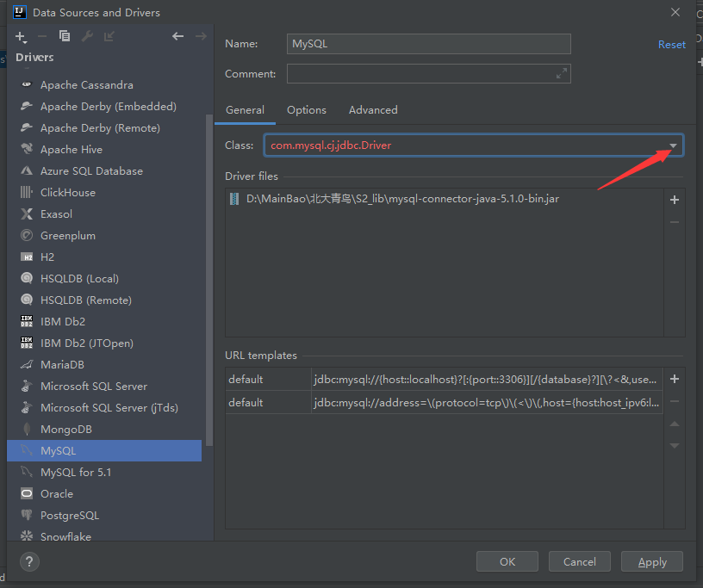The height and width of the screenshot is (588, 703).
Task: Click the Apply button
Action: (652, 561)
